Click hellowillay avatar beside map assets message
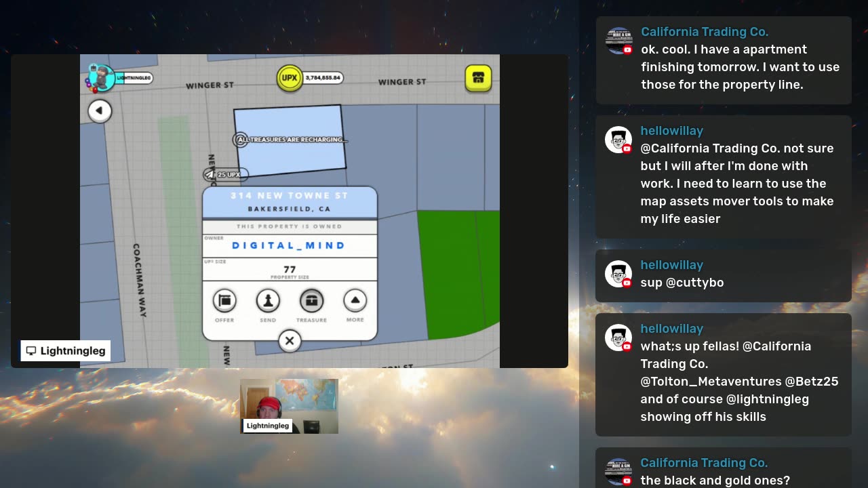Image resolution: width=868 pixels, height=488 pixels. [x=618, y=140]
